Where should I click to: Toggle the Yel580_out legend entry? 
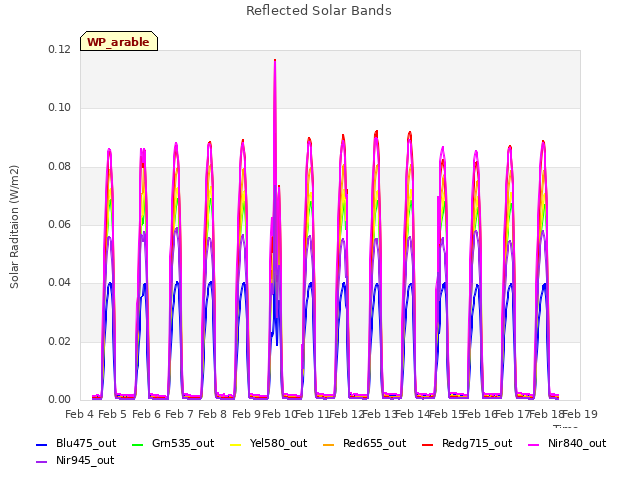268,443
